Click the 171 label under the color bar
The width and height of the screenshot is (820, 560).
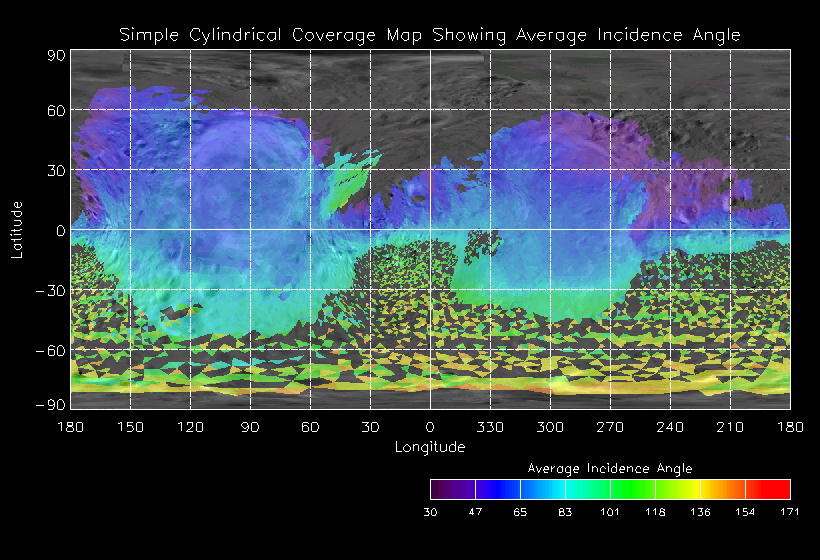tap(790, 512)
